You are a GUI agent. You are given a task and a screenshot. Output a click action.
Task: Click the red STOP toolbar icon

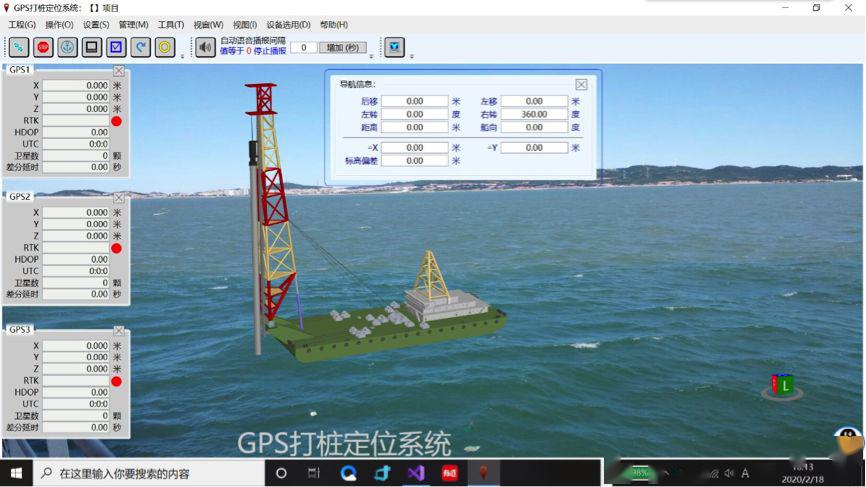click(43, 47)
